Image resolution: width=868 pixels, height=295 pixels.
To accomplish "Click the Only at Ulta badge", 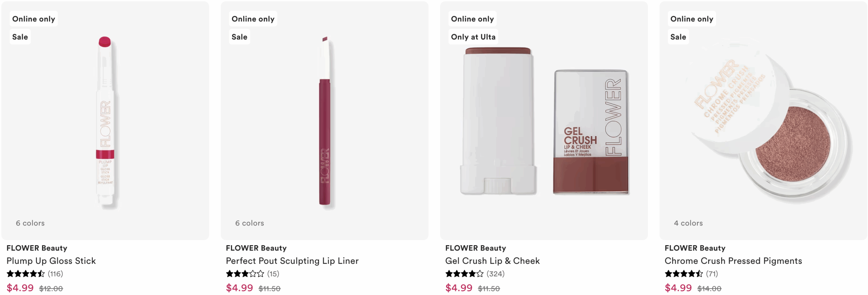I will click(473, 37).
